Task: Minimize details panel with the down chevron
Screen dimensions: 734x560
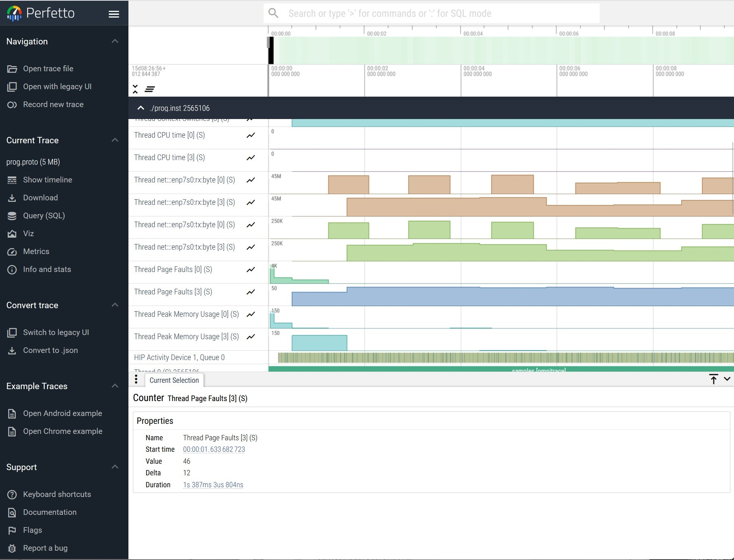Action: click(x=727, y=379)
